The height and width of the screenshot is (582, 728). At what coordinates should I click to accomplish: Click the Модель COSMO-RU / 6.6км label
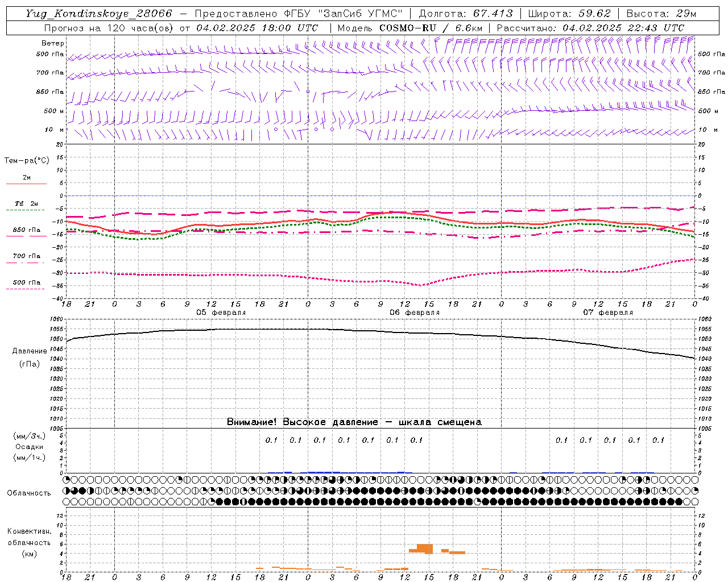410,28
